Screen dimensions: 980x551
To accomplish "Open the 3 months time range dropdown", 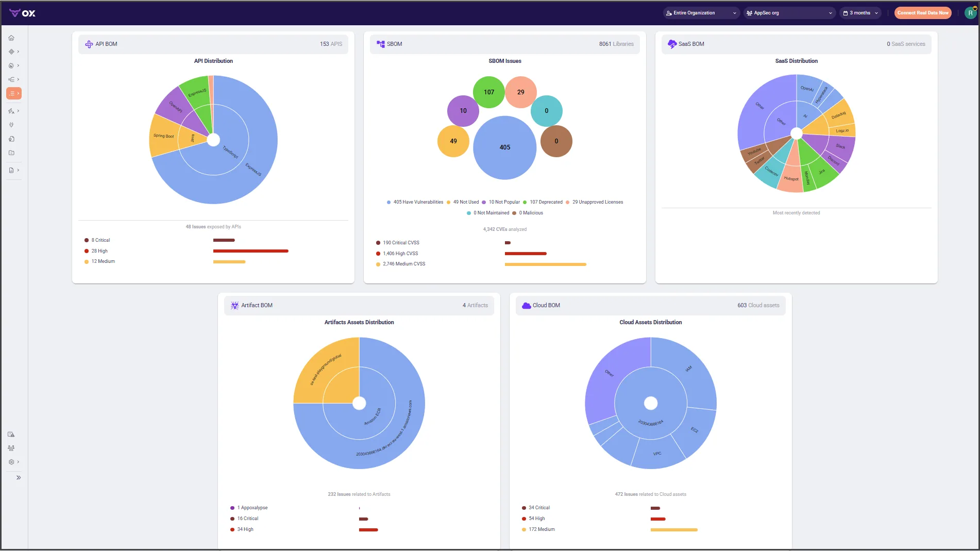I will (859, 12).
